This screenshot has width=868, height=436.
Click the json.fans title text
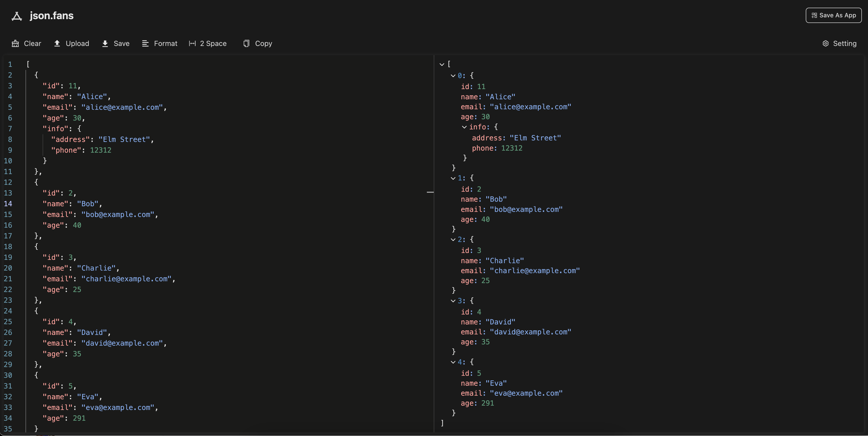[x=52, y=16]
